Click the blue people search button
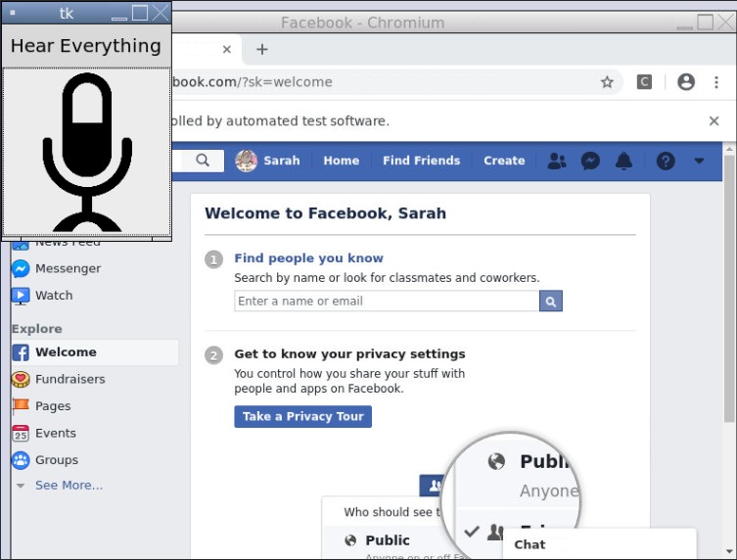Viewport: 737px width, 560px height. [x=551, y=301]
